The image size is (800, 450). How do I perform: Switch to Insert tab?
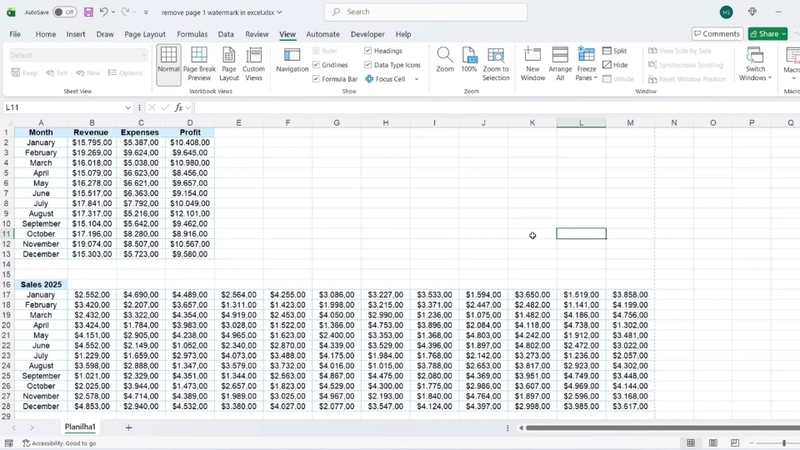76,34
